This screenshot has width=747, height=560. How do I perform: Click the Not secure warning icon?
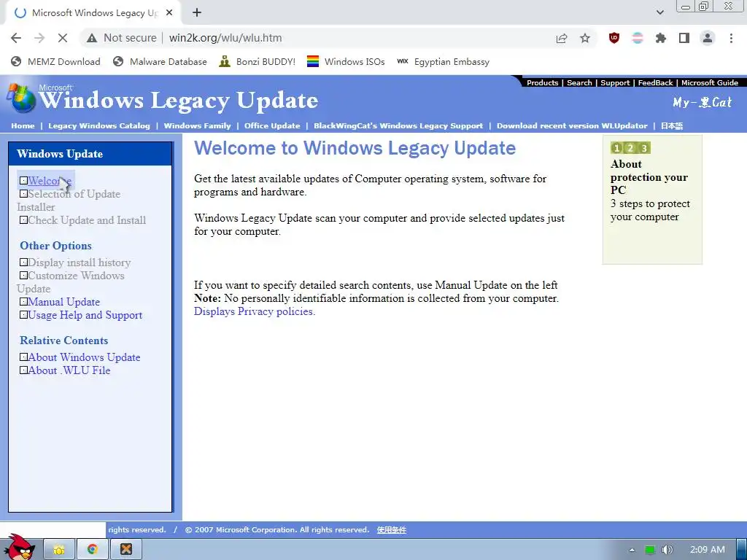[x=92, y=38]
